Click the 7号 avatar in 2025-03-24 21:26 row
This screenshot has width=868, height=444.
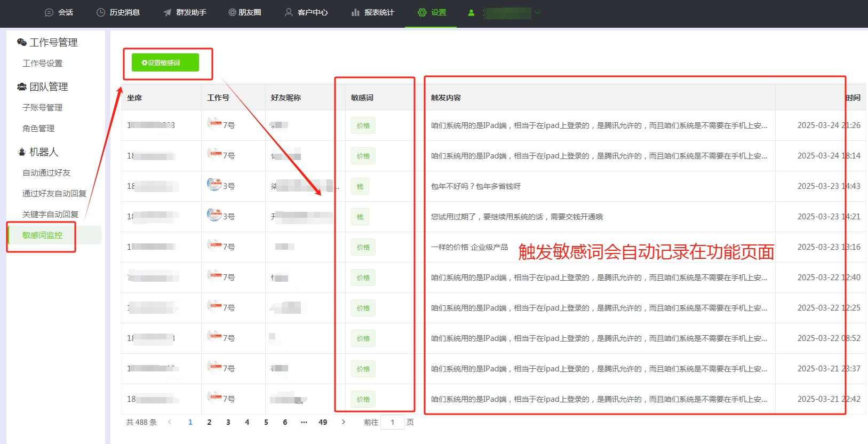tap(214, 124)
